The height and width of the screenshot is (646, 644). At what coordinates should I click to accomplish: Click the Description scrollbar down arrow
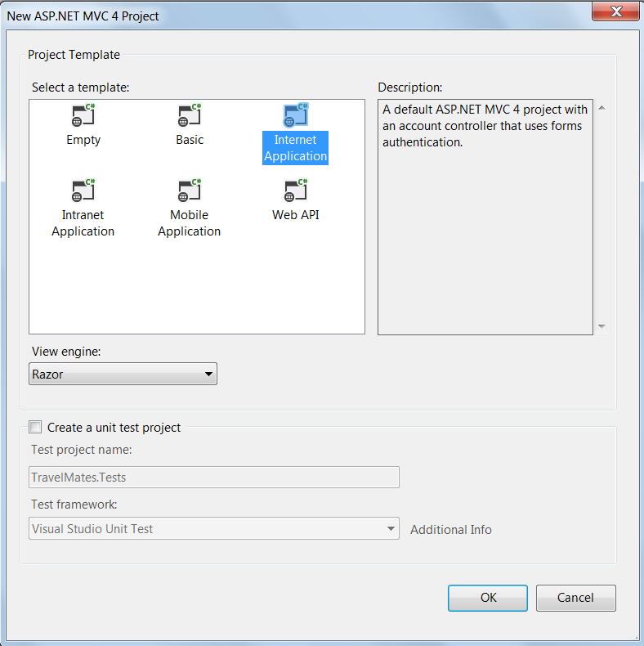602,326
